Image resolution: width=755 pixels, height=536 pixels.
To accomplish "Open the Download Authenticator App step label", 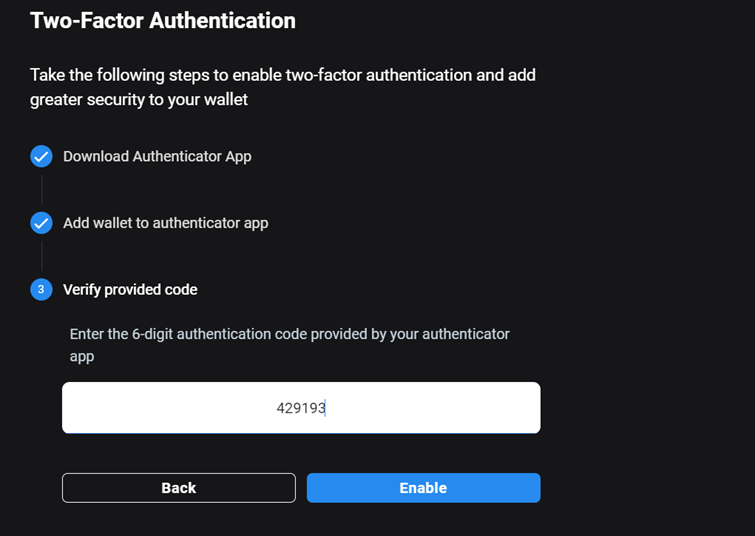I will [157, 157].
